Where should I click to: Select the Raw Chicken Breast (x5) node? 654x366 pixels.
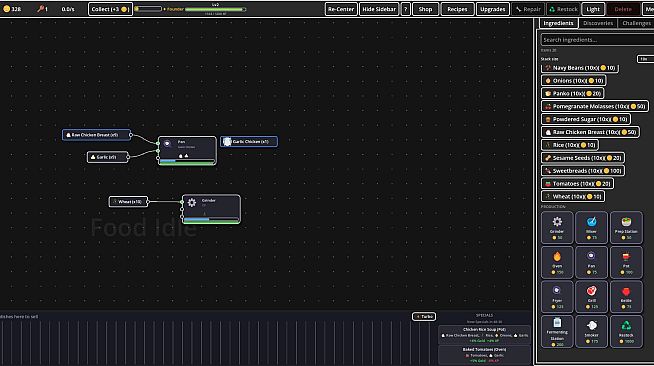point(96,135)
